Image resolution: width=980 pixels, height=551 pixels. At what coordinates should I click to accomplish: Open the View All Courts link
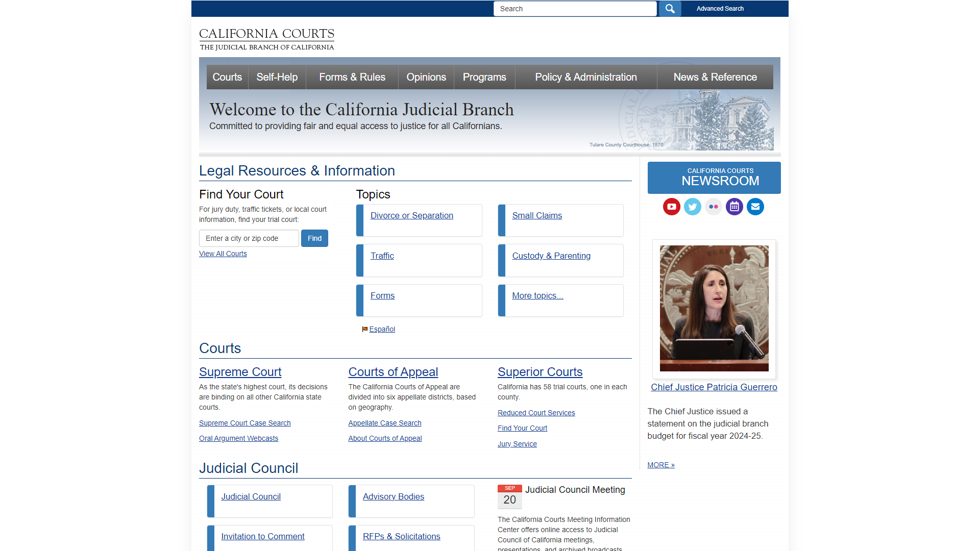pyautogui.click(x=223, y=254)
